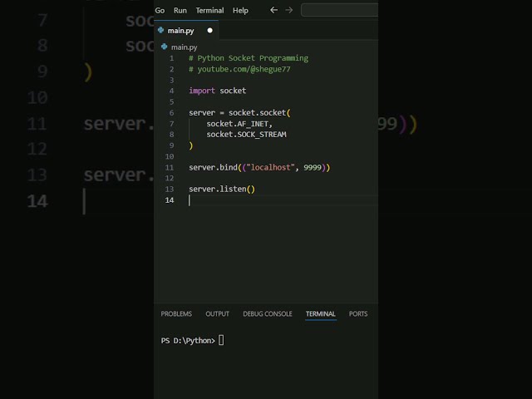The height and width of the screenshot is (399, 532).
Task: Click line number 6 in the gutter
Action: (171, 113)
